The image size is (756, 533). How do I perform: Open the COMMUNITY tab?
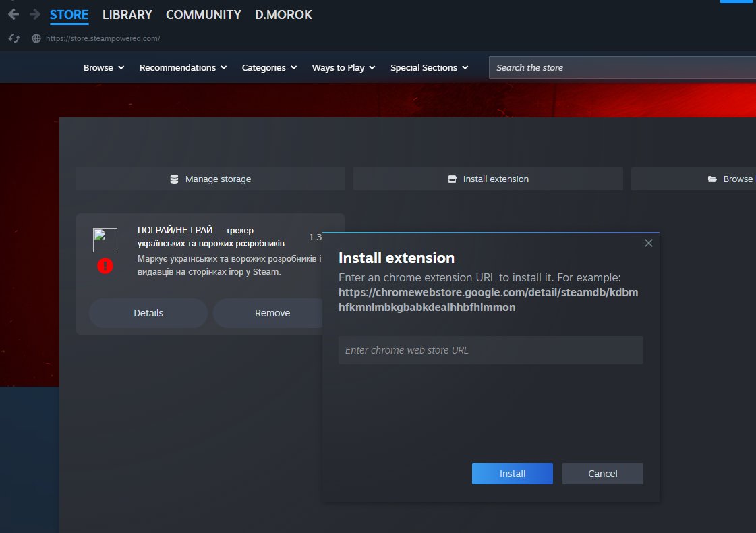coord(204,14)
